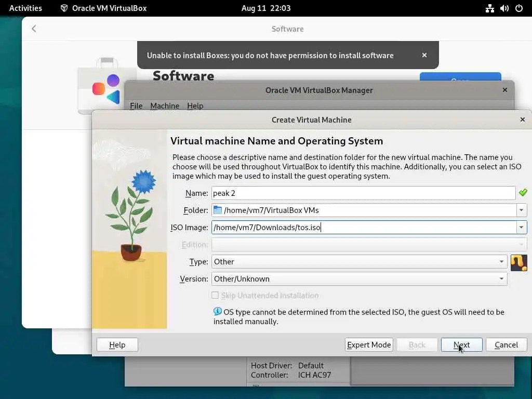Click the green name validity checkmark
This screenshot has height=399, width=532.
[x=523, y=193]
